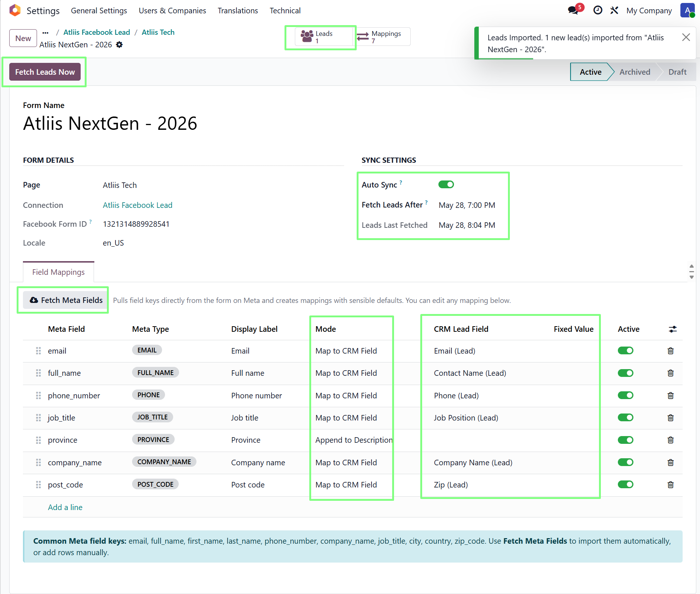The width and height of the screenshot is (700, 594).
Task: Open CRM Lead Field for post_code row
Action: tap(451, 485)
